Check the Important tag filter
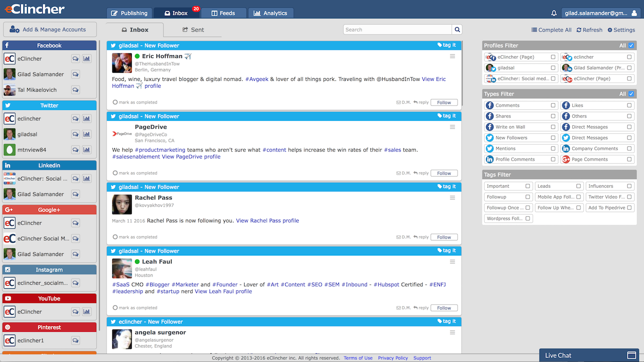644x362 pixels. tap(528, 186)
